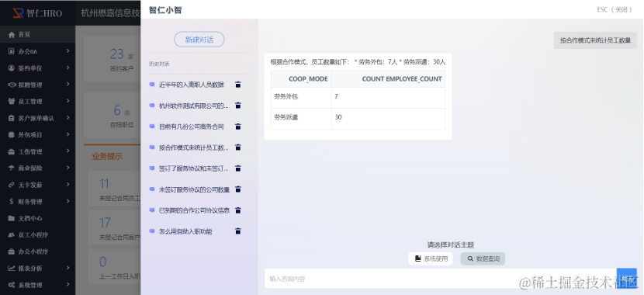Image resolution: width=644 pixels, height=295 pixels.
Task: Click the 签约单位 person icon
Action: coord(12,68)
